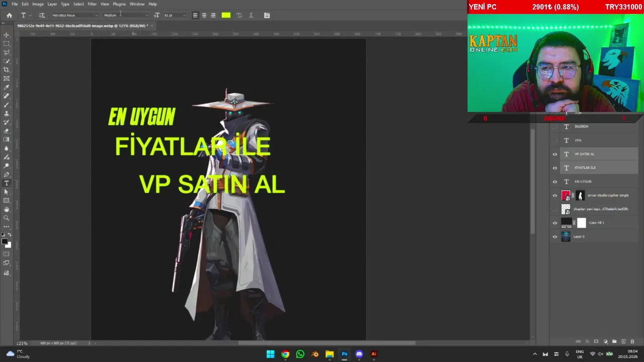Open Google Chrome from taskbar
Screen dimensions: 644x362
[285, 354]
